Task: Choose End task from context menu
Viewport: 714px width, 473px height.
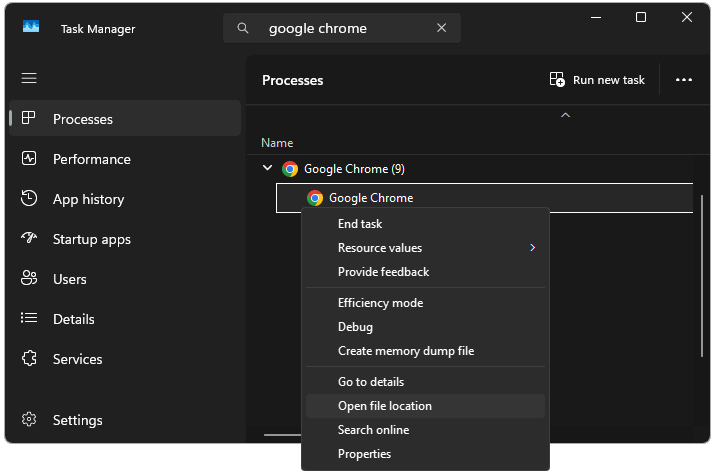Action: click(425, 224)
